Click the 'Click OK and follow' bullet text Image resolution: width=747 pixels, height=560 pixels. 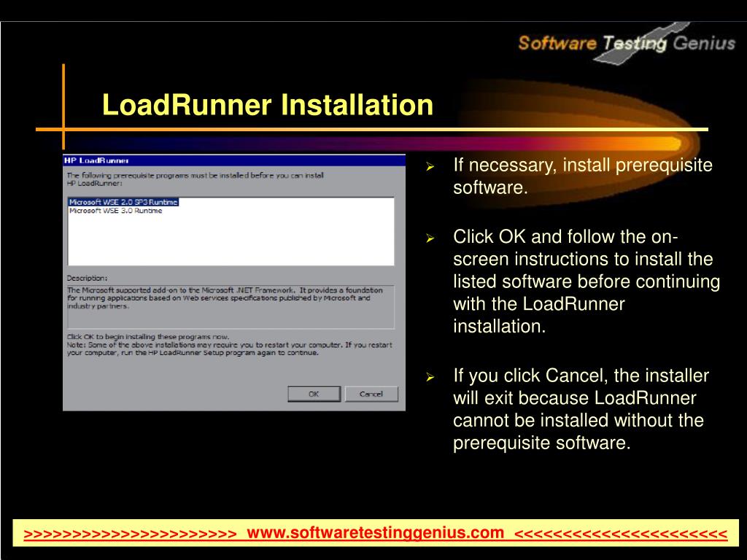tap(587, 281)
